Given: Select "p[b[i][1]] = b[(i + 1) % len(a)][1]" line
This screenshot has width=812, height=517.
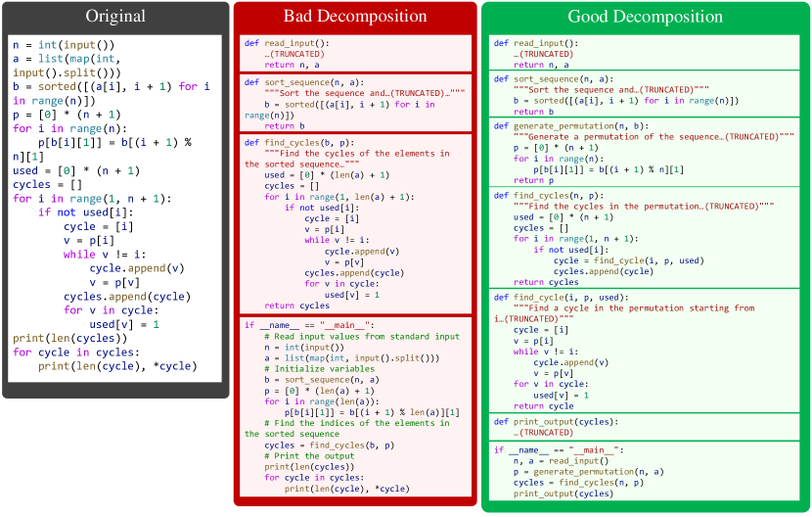Looking at the screenshot, I should 372,413.
